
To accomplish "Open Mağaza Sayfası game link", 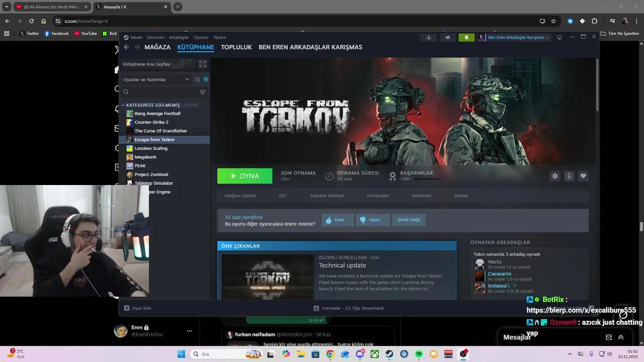I will (x=240, y=196).
